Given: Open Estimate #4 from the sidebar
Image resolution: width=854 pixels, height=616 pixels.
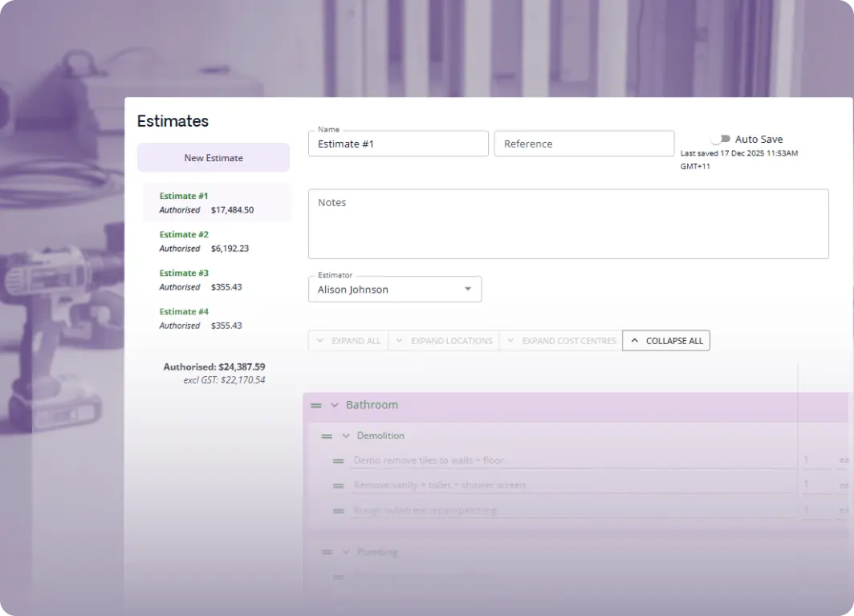Looking at the screenshot, I should pyautogui.click(x=184, y=312).
